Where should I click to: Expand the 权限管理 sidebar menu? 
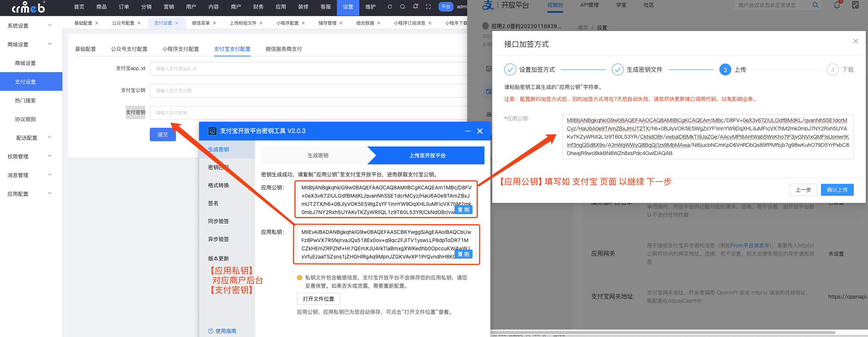(50, 156)
